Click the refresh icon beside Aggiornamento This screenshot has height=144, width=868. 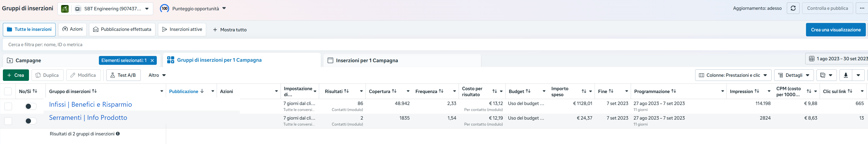tap(793, 8)
